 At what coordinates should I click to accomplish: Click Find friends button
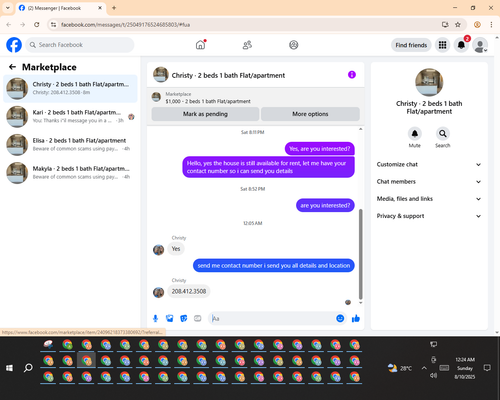point(411,45)
